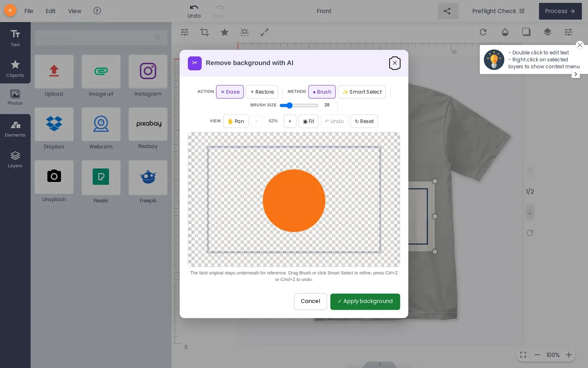The width and height of the screenshot is (588, 368).
Task: Expand the tips panel chevron
Action: point(576,74)
